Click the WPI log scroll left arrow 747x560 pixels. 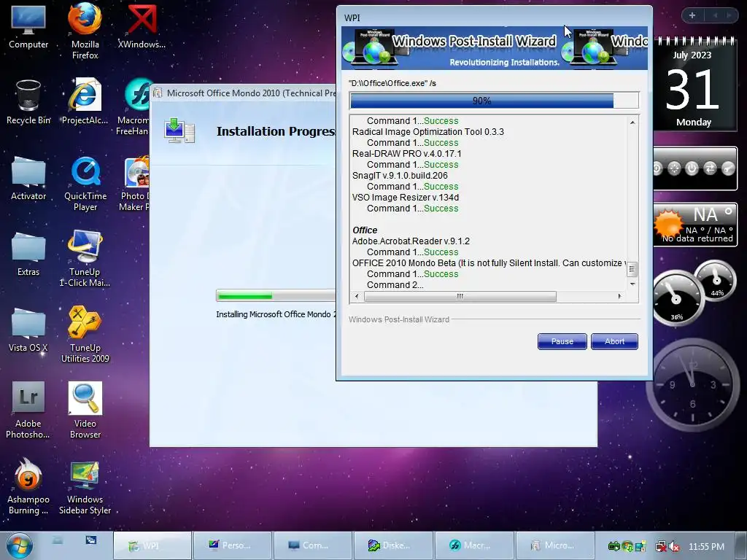357,296
